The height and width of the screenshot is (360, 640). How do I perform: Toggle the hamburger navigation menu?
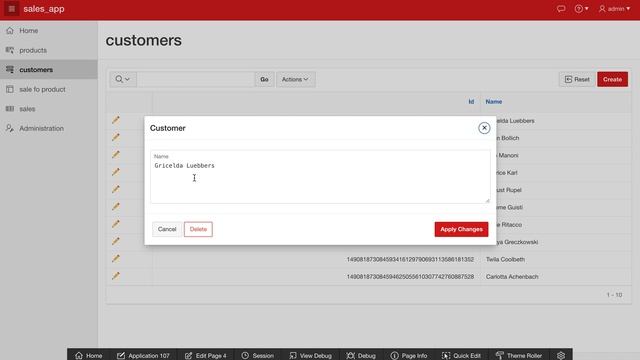click(x=11, y=9)
